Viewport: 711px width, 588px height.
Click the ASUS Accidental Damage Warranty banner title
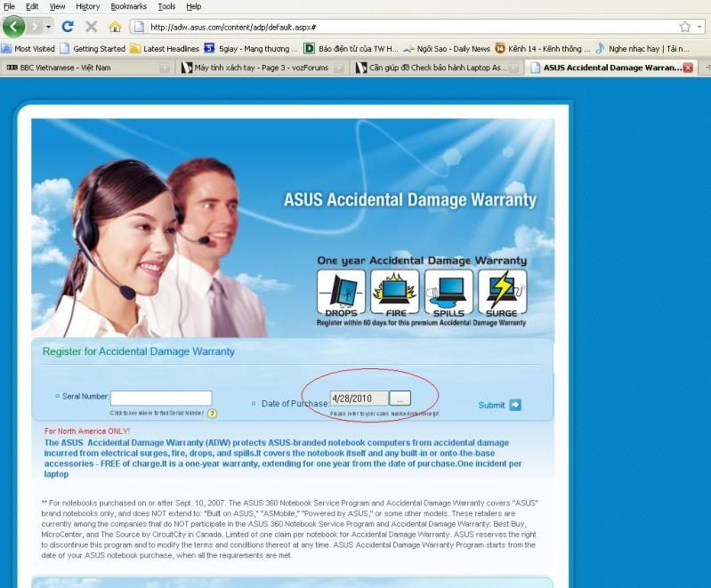click(410, 199)
